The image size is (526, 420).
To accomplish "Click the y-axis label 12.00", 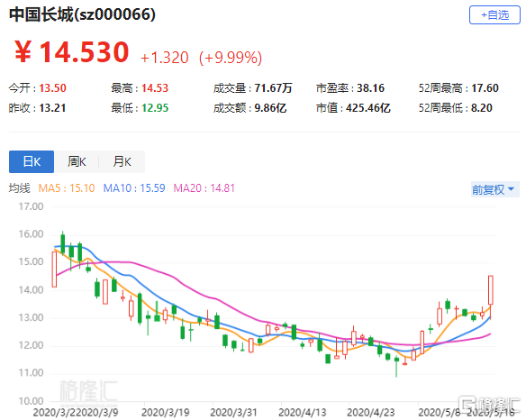I will coord(31,345).
